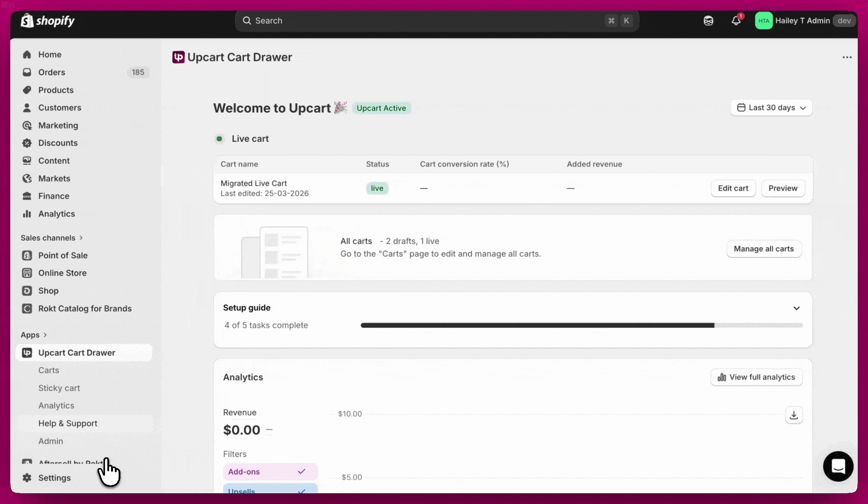Click View full analytics button
Viewport: 868px width, 504px height.
coord(756,377)
